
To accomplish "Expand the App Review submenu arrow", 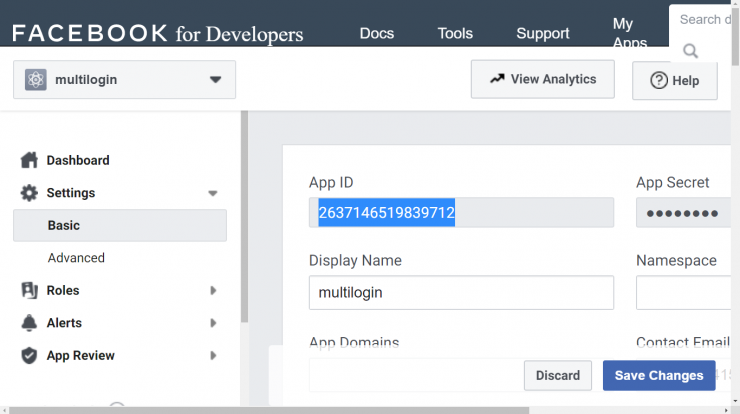I will click(213, 355).
